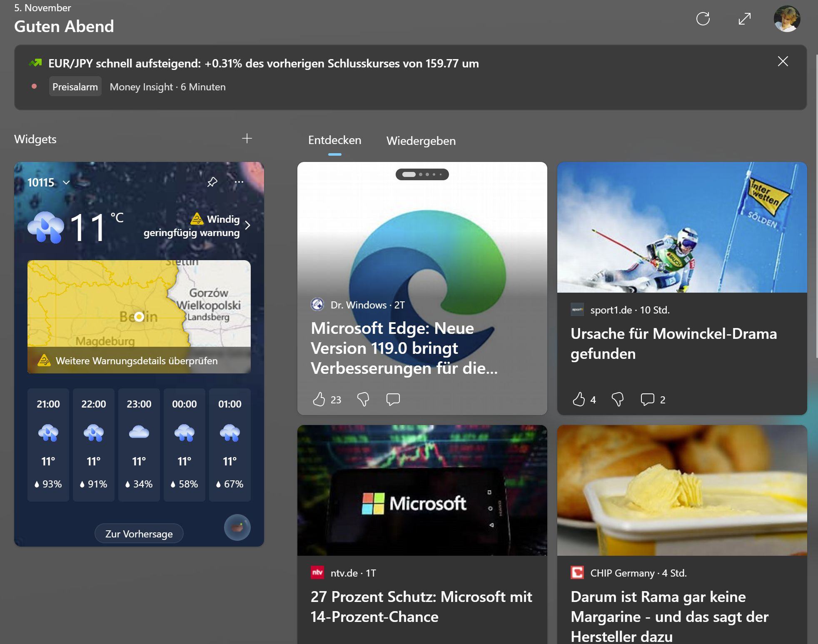818x644 pixels.
Task: Click the wind warning triangle icon
Action: click(x=197, y=219)
